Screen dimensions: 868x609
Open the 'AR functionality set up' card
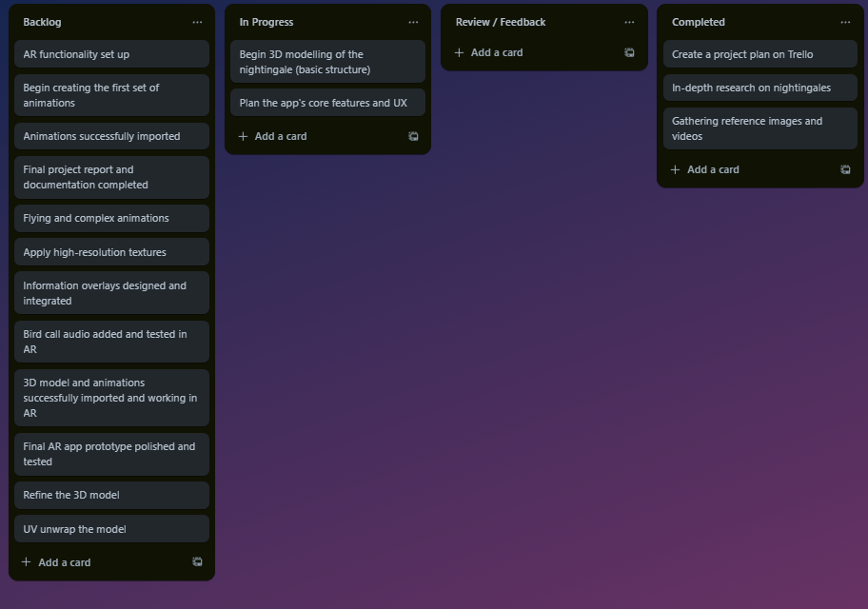coord(111,54)
